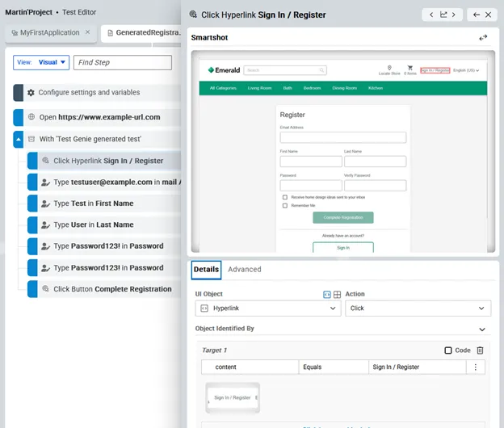The height and width of the screenshot is (428, 504).
Task: Close the step details panel
Action: tap(488, 15)
